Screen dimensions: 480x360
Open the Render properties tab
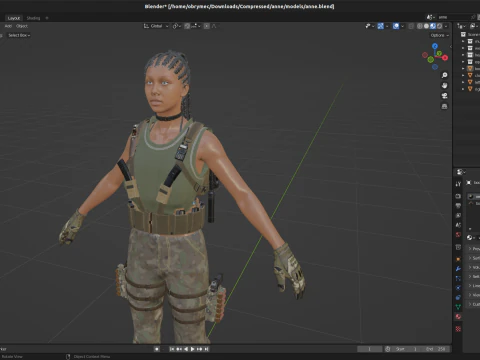(458, 196)
